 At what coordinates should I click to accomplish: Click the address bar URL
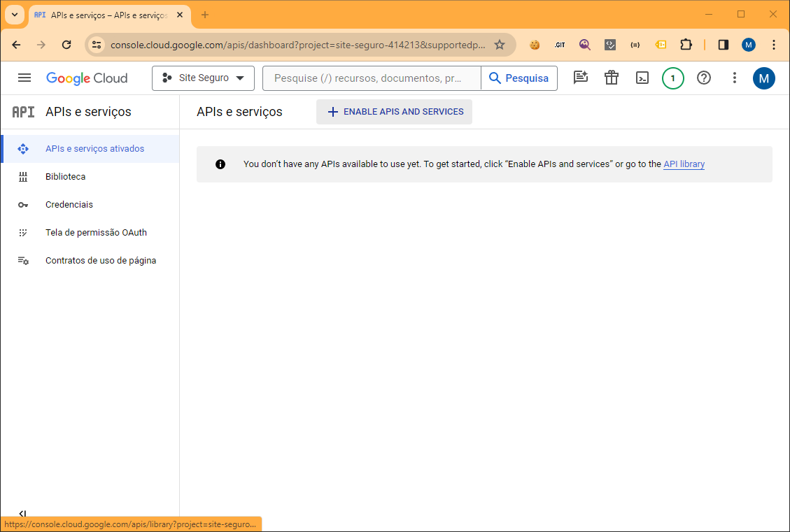point(298,45)
